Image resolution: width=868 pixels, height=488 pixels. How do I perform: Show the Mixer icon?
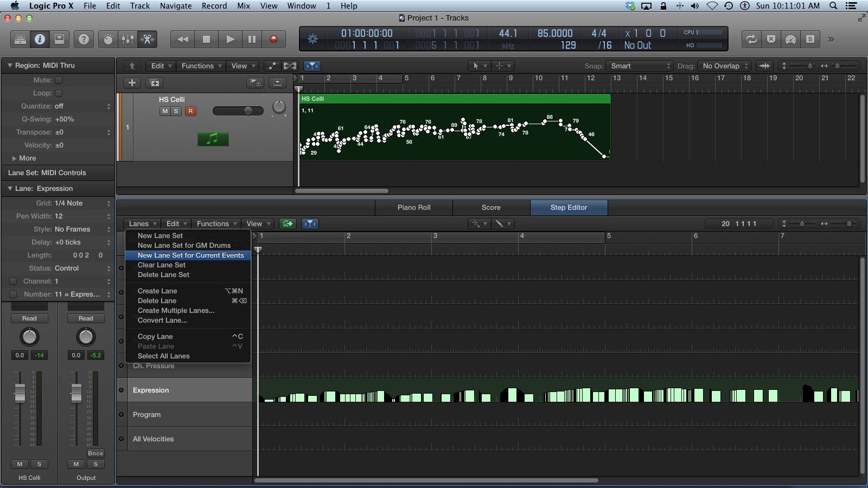pos(127,39)
